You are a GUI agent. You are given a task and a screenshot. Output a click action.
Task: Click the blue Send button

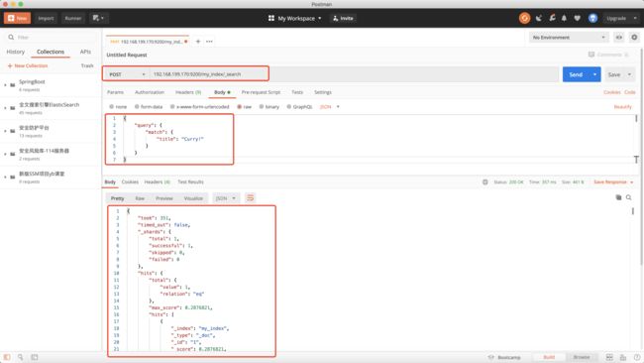[576, 74]
